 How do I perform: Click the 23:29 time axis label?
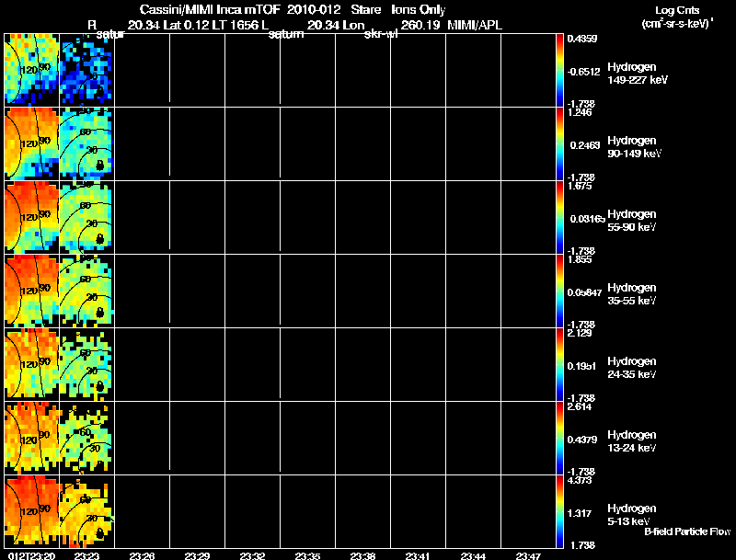coord(197,556)
